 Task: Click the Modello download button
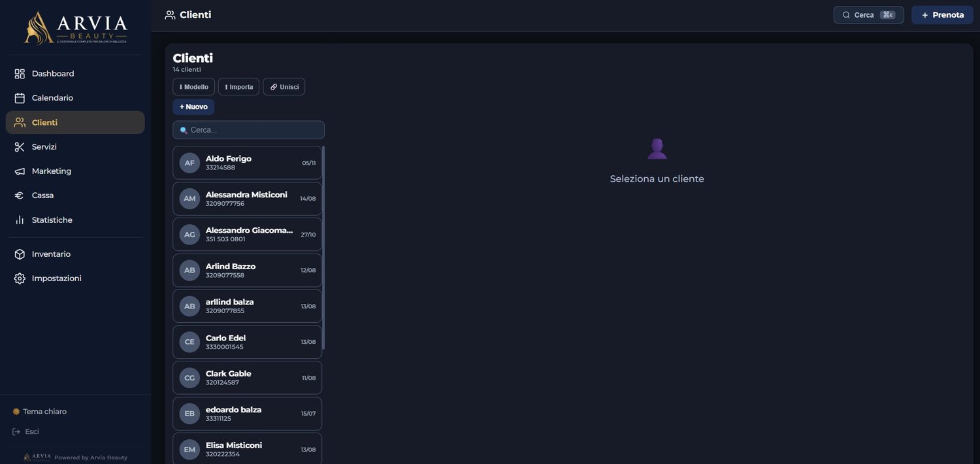[193, 87]
